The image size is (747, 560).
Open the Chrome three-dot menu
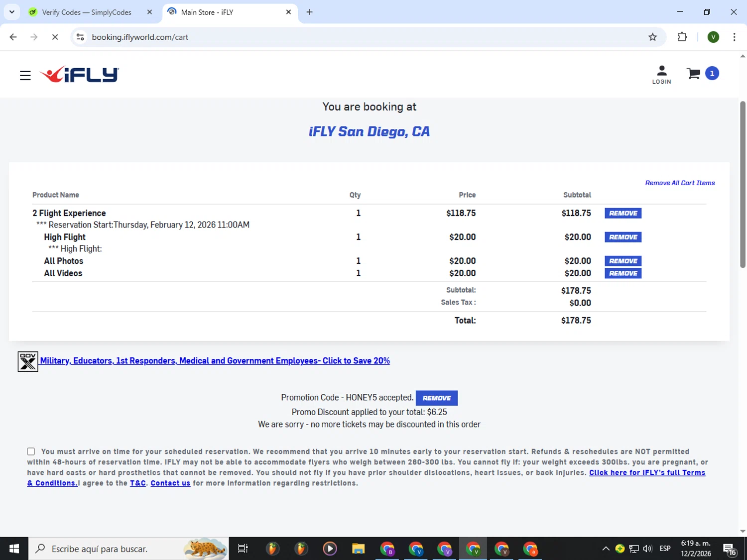click(x=734, y=37)
